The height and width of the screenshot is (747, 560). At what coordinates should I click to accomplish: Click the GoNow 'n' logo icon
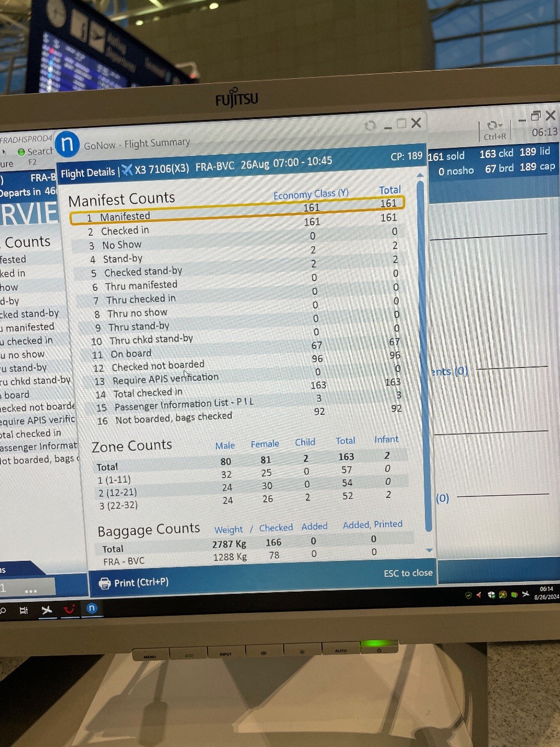pos(67,144)
